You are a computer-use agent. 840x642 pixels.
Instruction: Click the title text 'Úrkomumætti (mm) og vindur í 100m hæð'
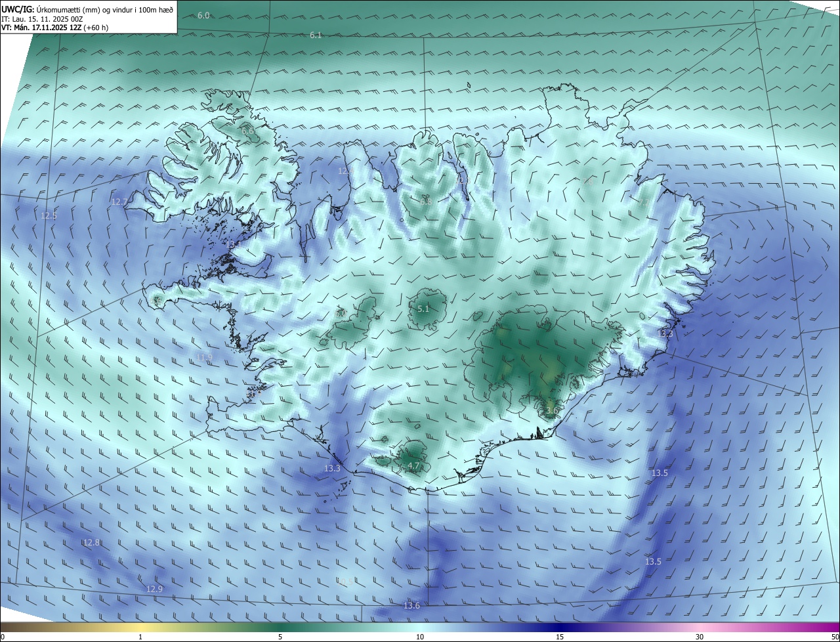point(104,9)
